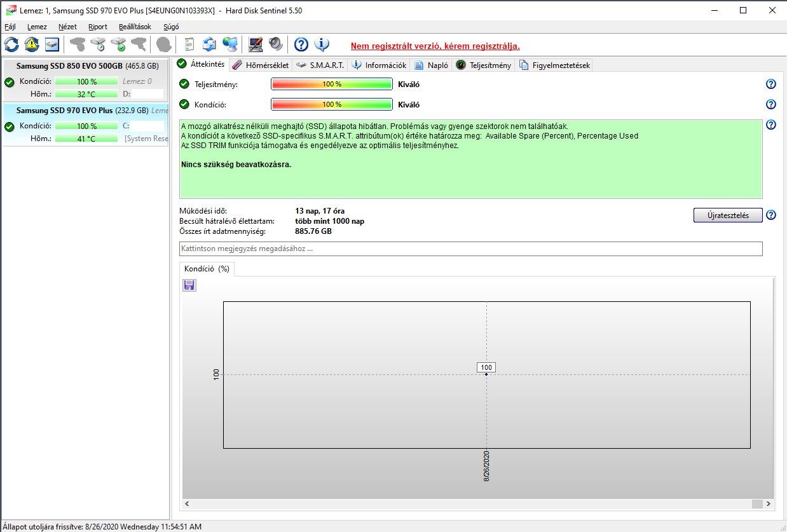
Task: Click the status bar last refresh text
Action: point(102,526)
